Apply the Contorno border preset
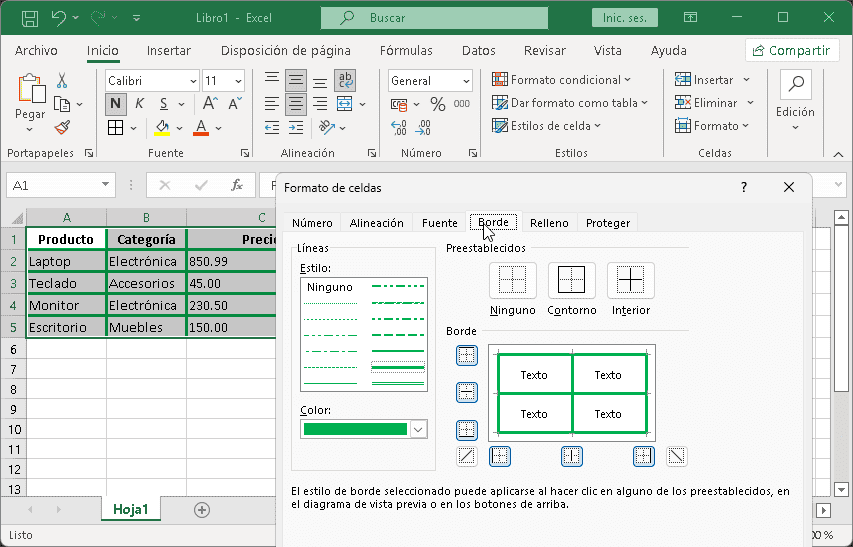Screen dimensions: 853x547 coord(571,280)
